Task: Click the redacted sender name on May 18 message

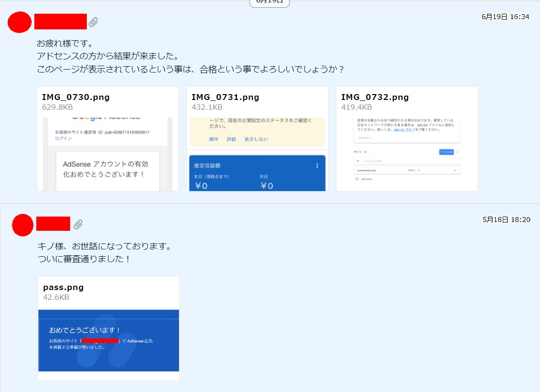Action: tap(53, 224)
